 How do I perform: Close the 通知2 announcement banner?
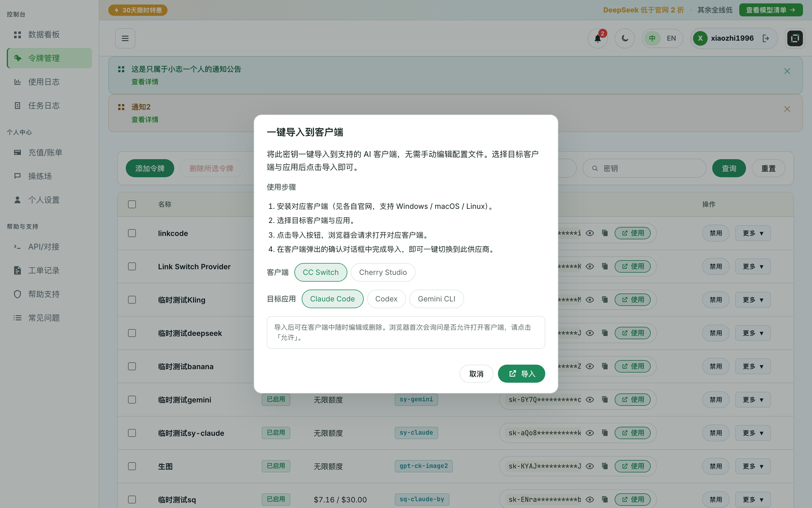787,109
